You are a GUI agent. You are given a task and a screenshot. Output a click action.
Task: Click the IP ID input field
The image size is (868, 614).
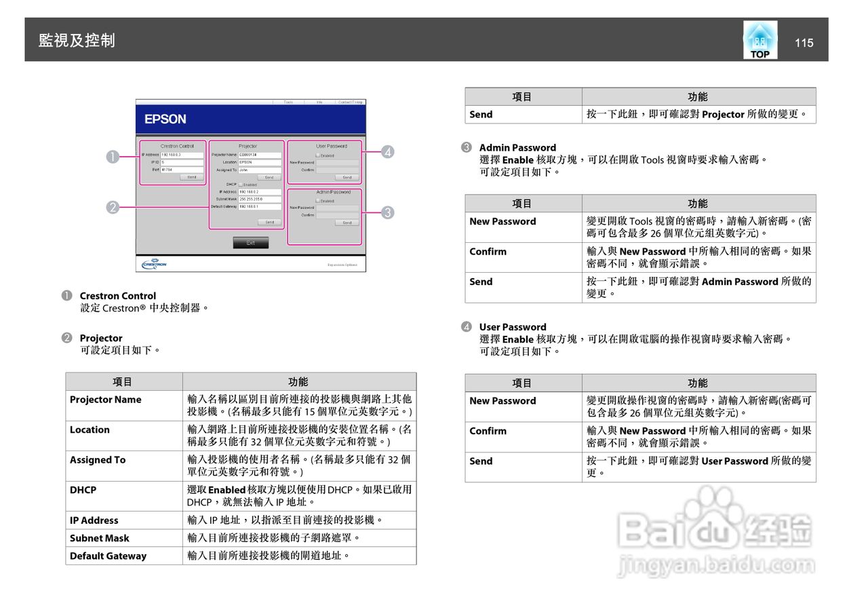(x=182, y=162)
